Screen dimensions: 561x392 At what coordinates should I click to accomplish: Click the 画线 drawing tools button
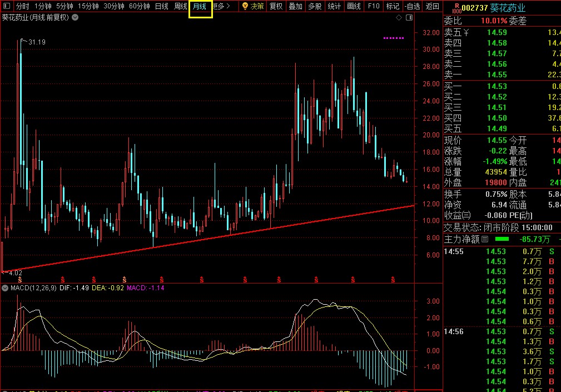[354, 7]
